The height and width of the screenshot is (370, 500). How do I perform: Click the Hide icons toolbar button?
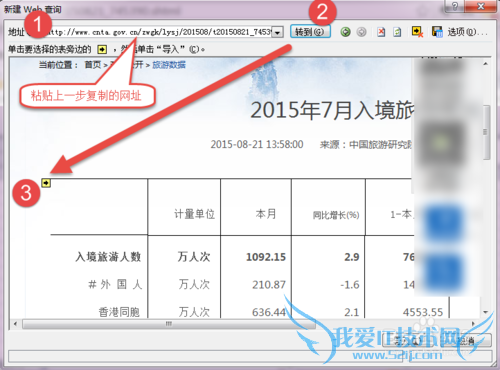coord(417,32)
